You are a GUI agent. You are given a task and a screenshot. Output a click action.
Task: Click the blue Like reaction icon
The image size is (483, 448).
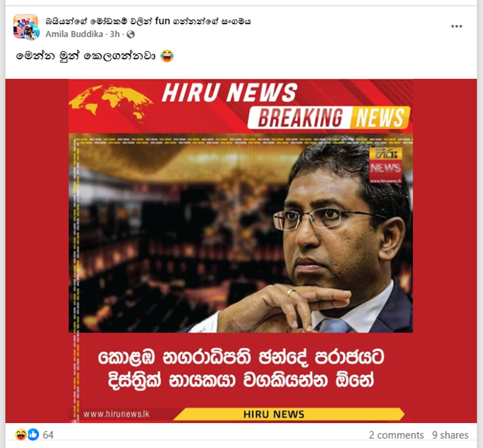click(x=33, y=434)
